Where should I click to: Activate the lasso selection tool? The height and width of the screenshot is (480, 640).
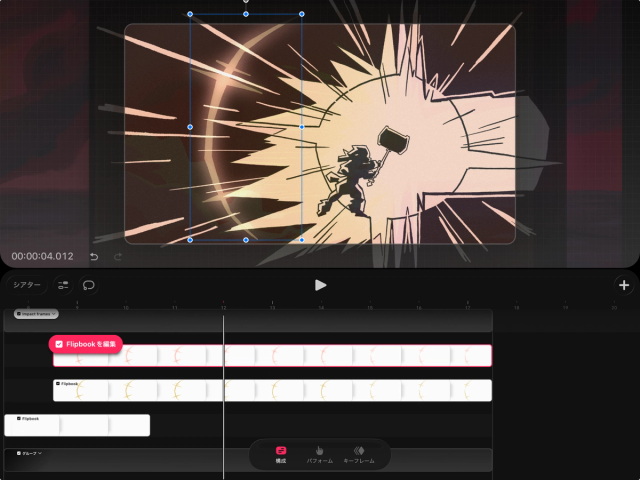click(89, 285)
